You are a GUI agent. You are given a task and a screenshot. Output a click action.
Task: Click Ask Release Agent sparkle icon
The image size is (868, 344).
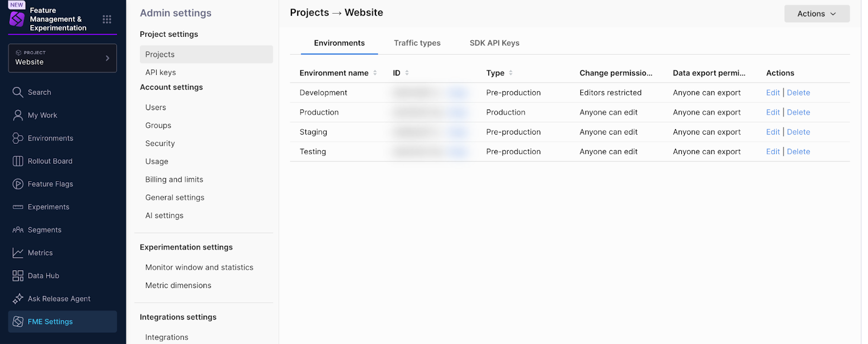[18, 298]
